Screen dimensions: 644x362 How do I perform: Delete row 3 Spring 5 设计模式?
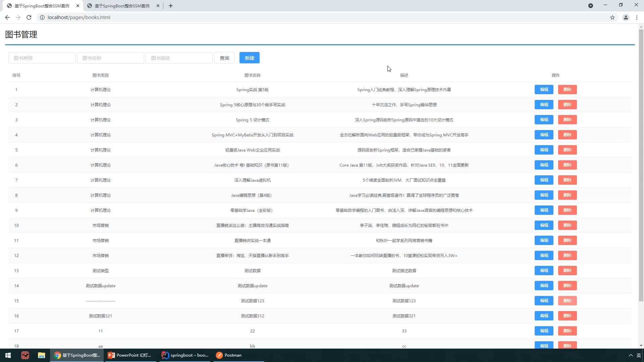pyautogui.click(x=568, y=120)
